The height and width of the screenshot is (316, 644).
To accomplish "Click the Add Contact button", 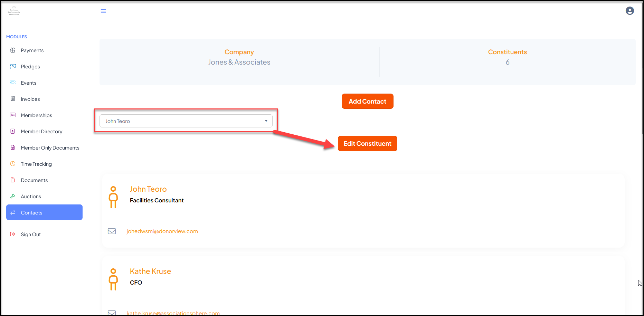I will pyautogui.click(x=367, y=101).
